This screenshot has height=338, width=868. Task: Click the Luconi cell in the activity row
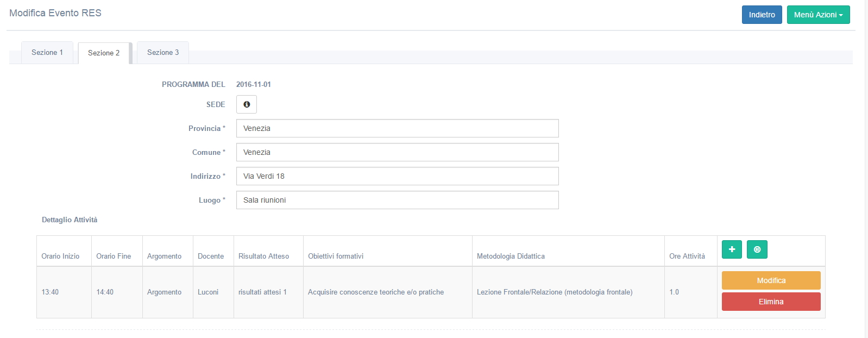point(208,292)
